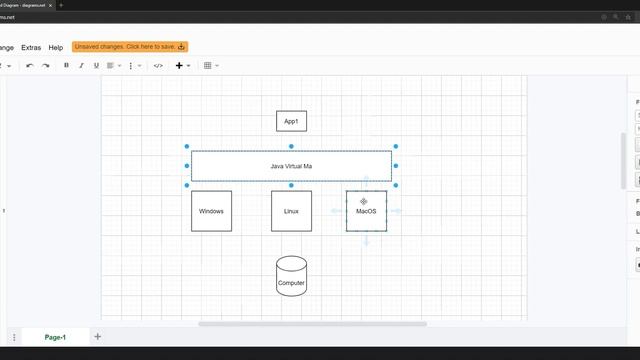The width and height of the screenshot is (640, 360).
Task: Toggle bold text formatting
Action: click(x=66, y=65)
